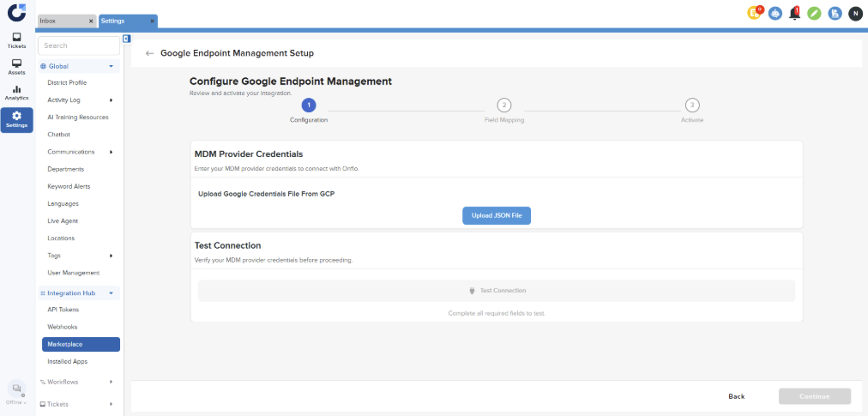Click the settings Search input field
The image size is (868, 416).
[x=79, y=45]
